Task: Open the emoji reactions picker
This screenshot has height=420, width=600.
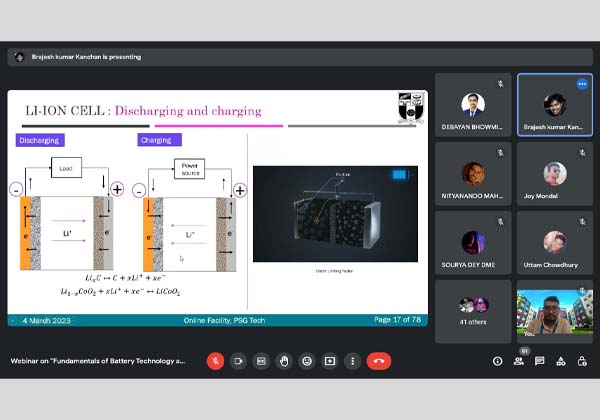Action: click(306, 360)
